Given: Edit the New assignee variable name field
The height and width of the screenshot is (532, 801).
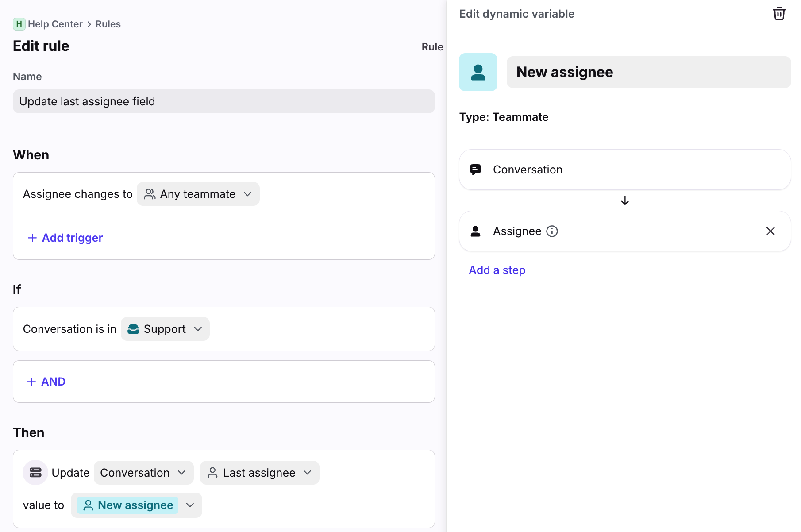Looking at the screenshot, I should tap(648, 72).
